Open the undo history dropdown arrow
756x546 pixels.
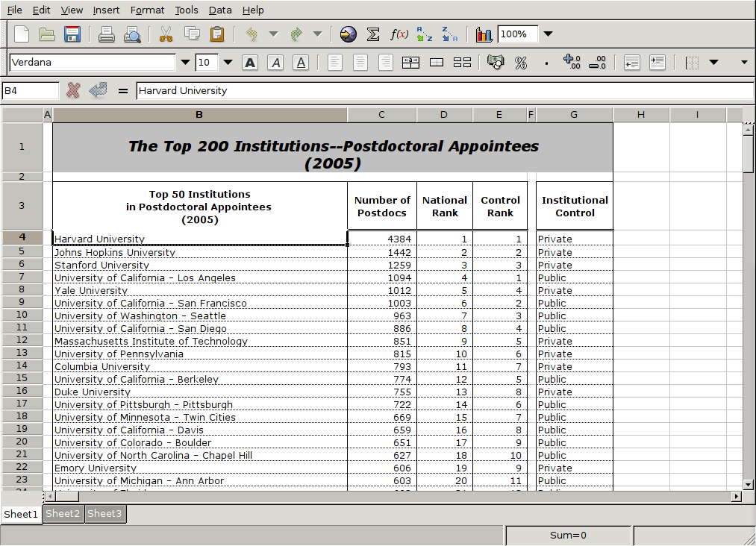[x=273, y=34]
